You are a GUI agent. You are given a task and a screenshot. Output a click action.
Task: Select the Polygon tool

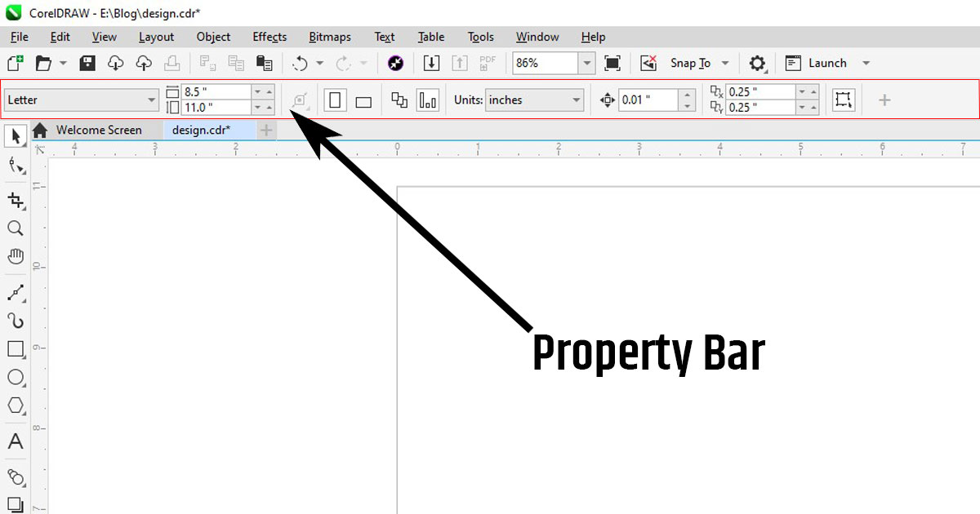16,405
